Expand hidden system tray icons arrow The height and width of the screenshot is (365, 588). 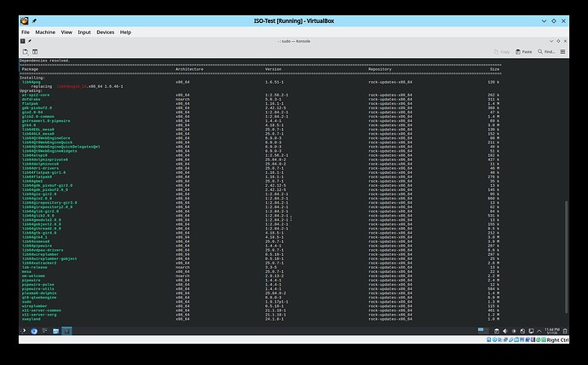[x=539, y=331]
